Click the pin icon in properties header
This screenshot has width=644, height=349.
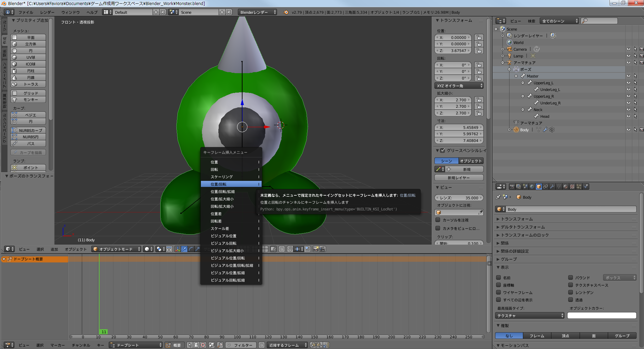point(498,197)
